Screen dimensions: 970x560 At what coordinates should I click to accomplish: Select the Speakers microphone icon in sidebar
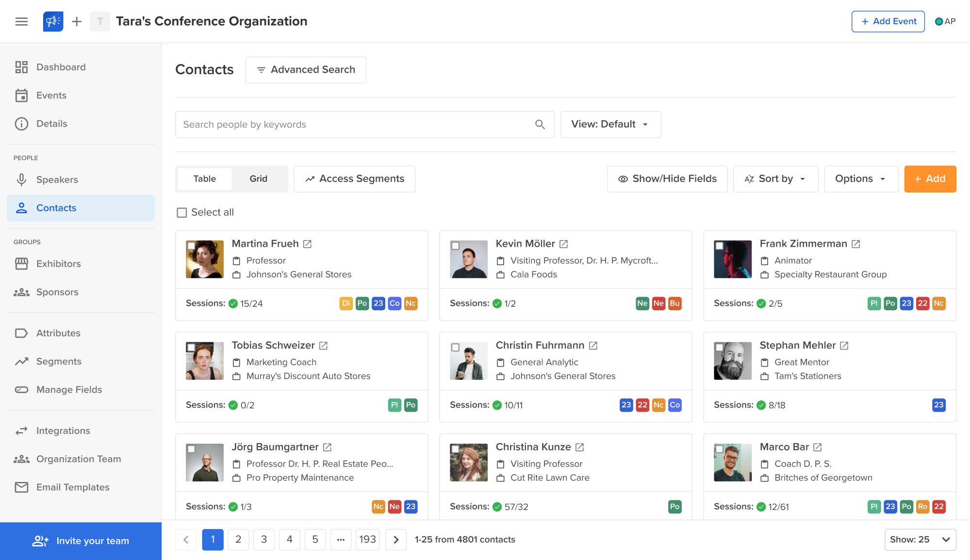(x=21, y=179)
